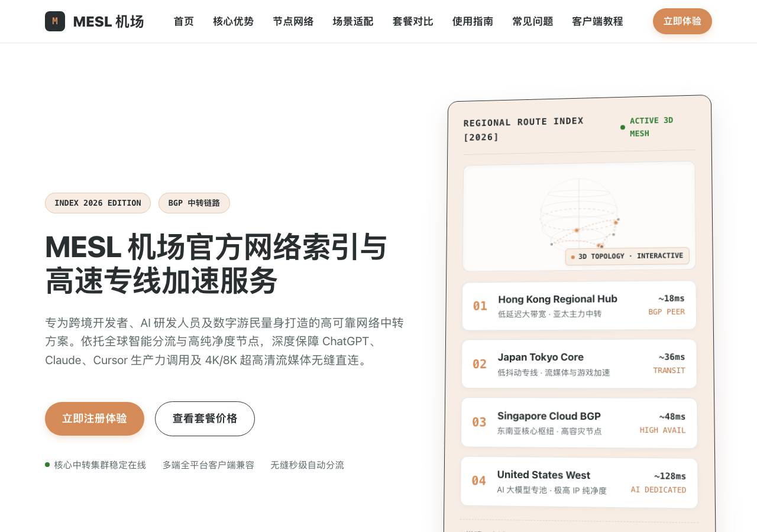Click the INDEX 2026 EDITION badge
Screen dimensions: 757x532
tap(98, 203)
